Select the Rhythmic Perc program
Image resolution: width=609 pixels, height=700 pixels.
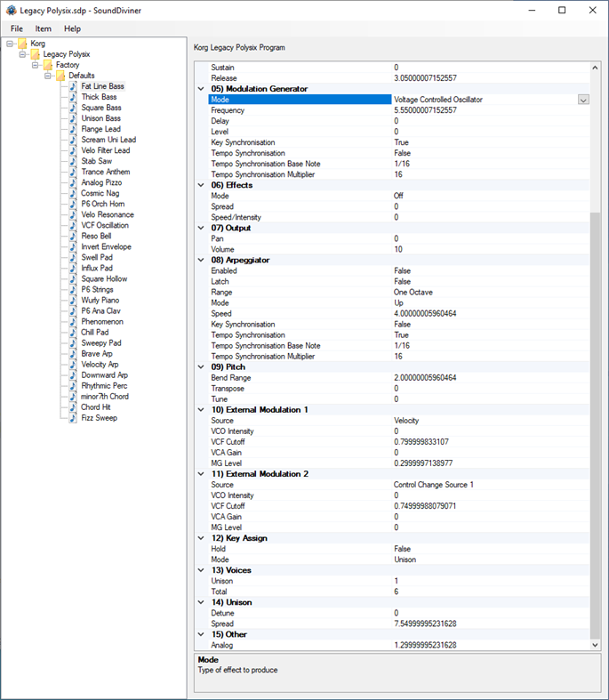point(104,386)
